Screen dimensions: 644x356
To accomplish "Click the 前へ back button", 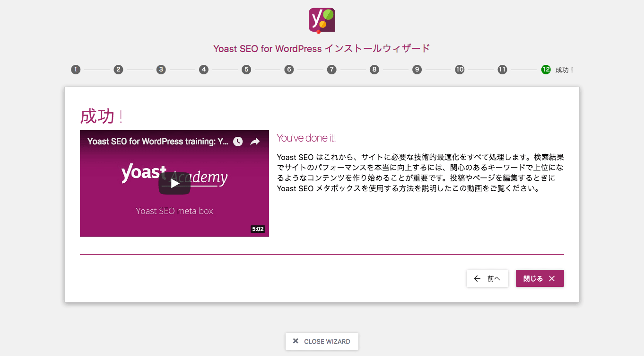I will pos(487,278).
